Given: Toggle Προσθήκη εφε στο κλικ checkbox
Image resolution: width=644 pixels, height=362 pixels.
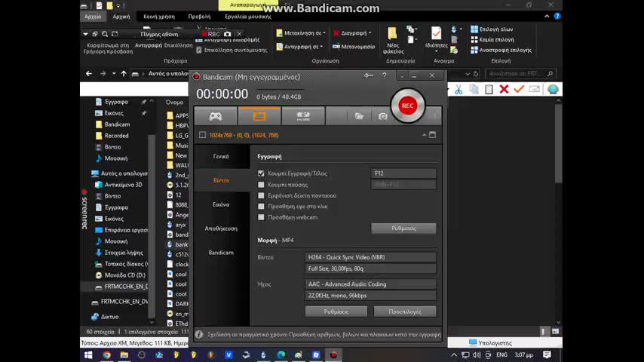Looking at the screenshot, I should [x=261, y=207].
